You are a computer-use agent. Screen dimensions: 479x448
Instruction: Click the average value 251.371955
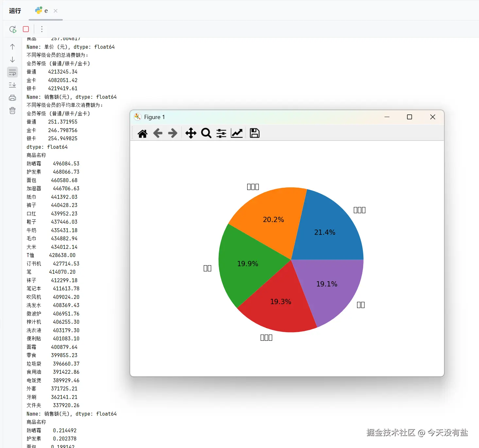pyautogui.click(x=63, y=122)
